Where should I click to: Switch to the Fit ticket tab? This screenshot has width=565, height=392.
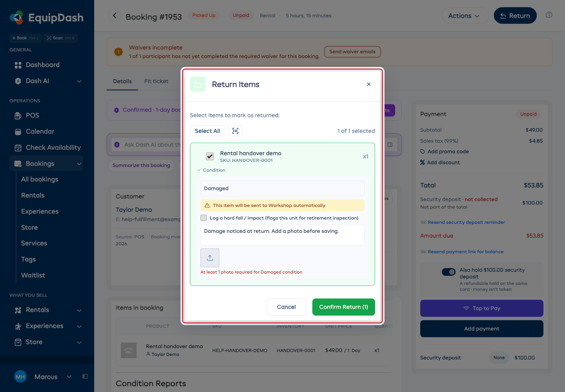pos(156,81)
